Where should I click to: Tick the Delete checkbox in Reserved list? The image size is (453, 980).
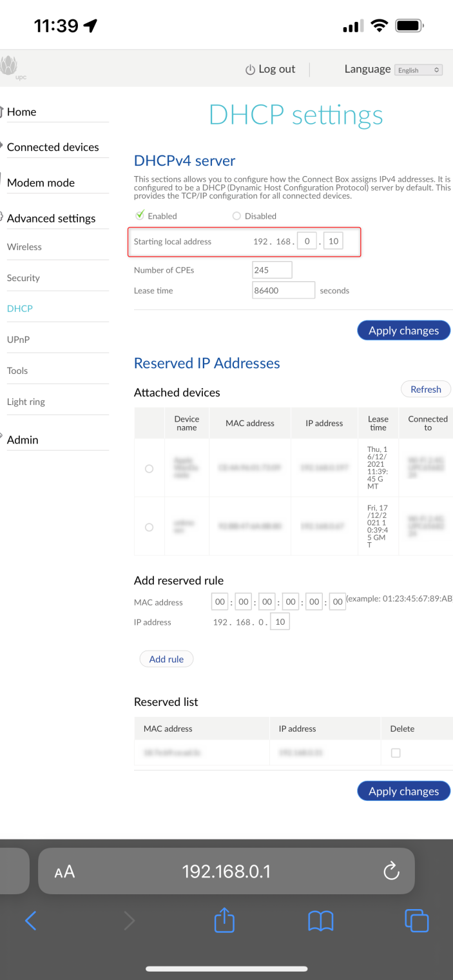(396, 752)
